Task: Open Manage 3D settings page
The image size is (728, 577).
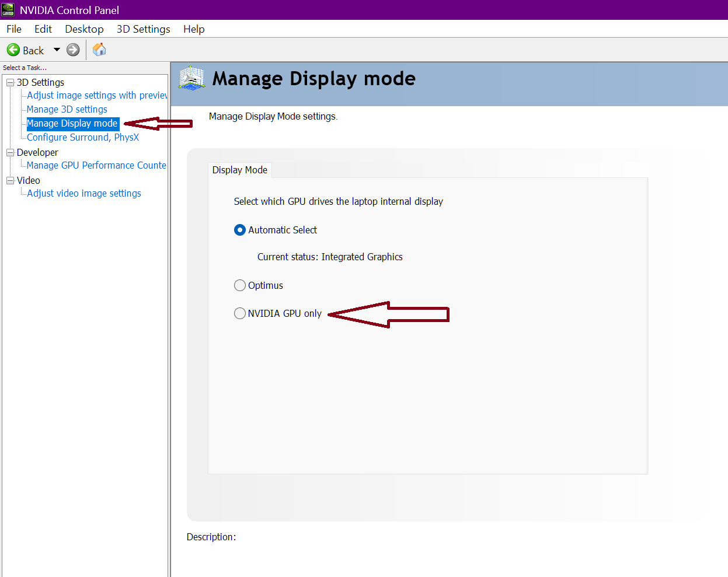Action: point(67,109)
